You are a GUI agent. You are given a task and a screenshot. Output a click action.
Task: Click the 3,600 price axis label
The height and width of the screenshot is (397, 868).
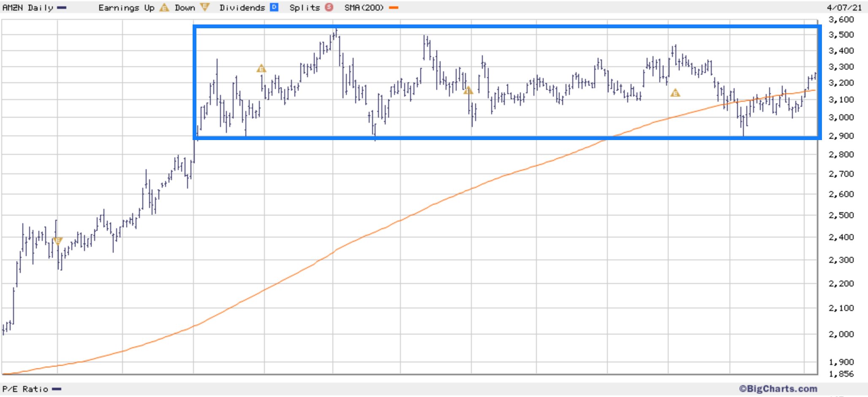841,19
